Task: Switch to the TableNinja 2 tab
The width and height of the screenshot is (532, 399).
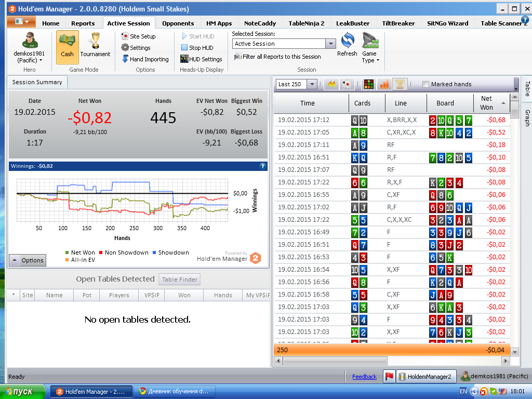Action: pyautogui.click(x=307, y=23)
